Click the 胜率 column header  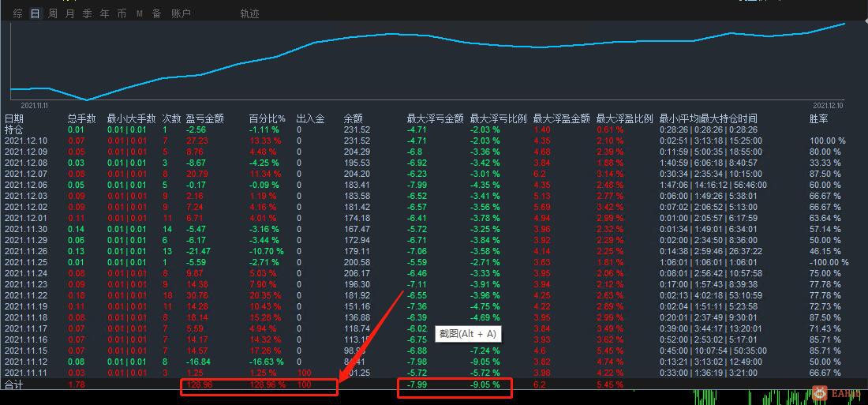(x=819, y=118)
